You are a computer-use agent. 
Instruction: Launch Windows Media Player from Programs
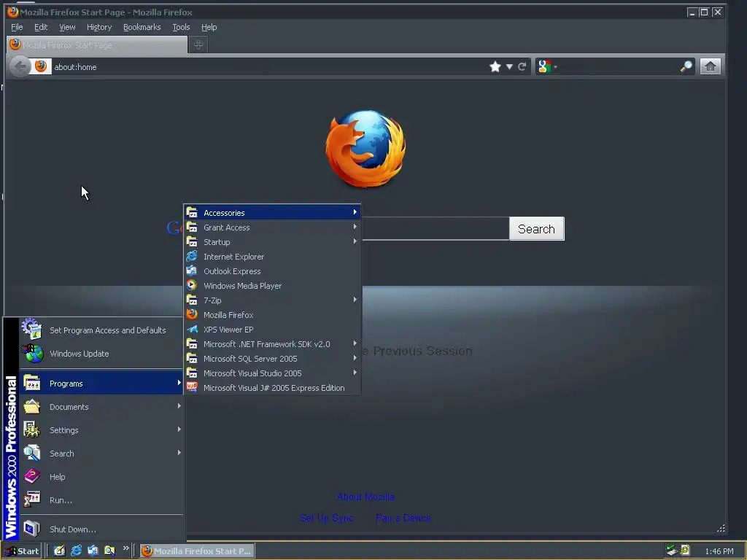coord(272,286)
